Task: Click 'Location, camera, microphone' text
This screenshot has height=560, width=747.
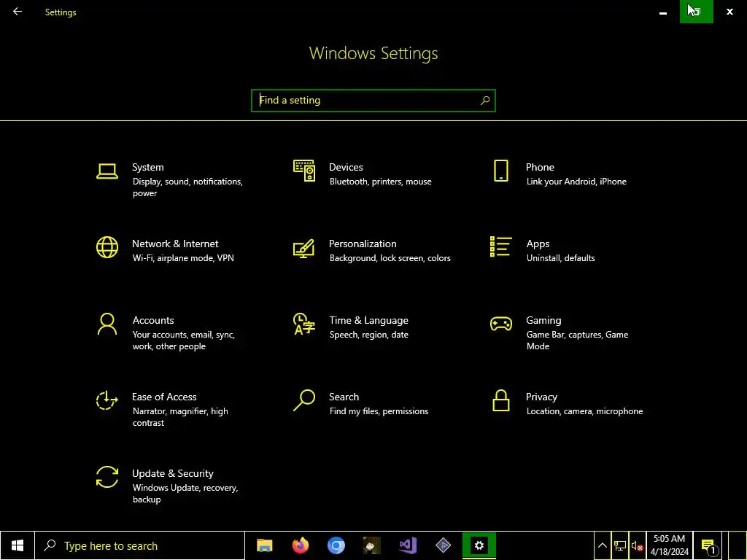Action: pyautogui.click(x=584, y=411)
